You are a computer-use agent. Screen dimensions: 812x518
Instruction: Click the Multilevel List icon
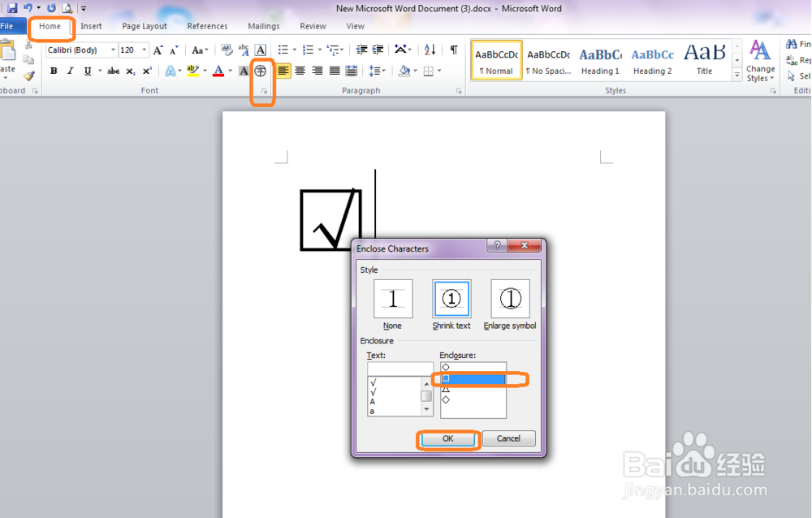334,50
